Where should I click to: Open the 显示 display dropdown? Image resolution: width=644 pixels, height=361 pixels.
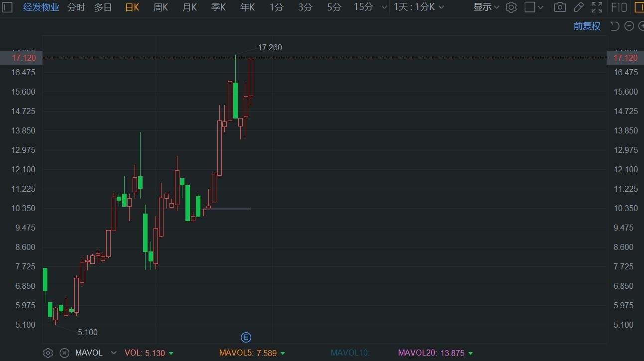pyautogui.click(x=486, y=7)
